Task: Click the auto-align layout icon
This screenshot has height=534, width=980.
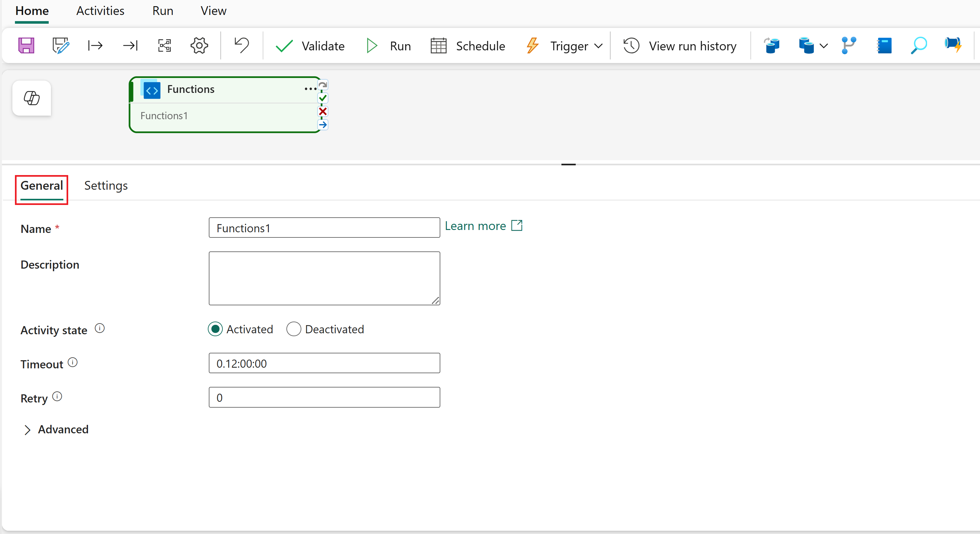Action: 164,45
